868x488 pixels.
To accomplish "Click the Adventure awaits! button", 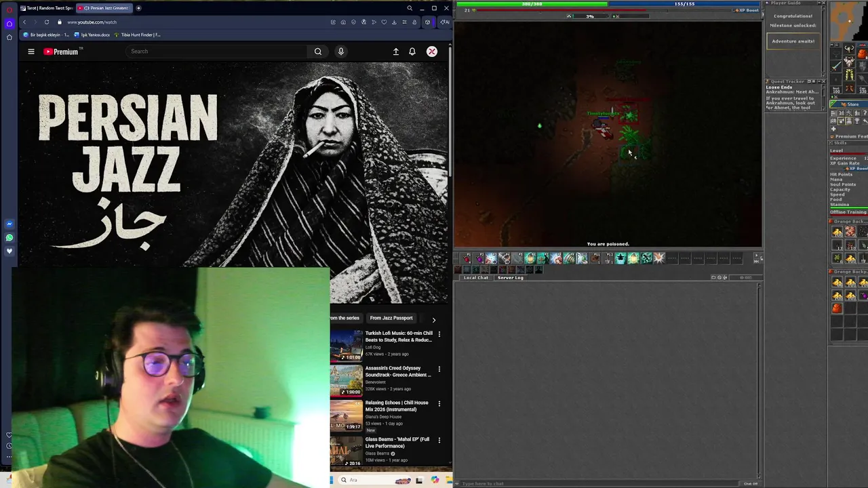I will tap(793, 41).
